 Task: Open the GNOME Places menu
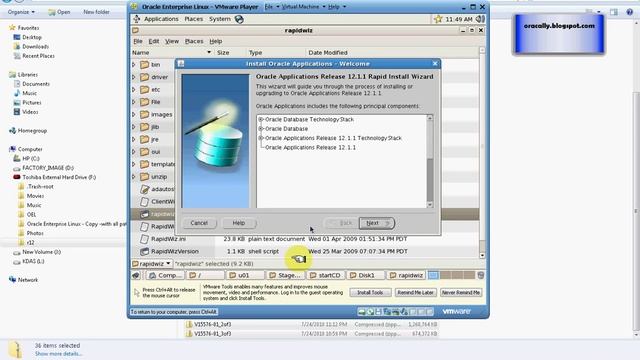point(193,19)
